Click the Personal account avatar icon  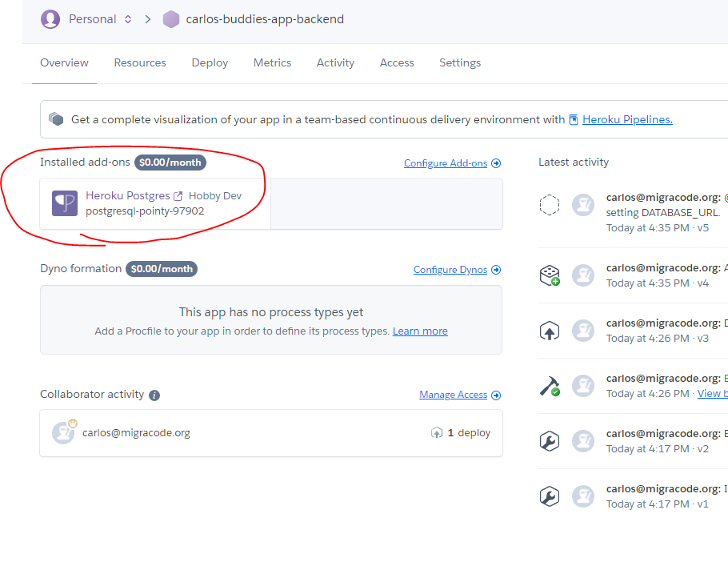coord(50,19)
